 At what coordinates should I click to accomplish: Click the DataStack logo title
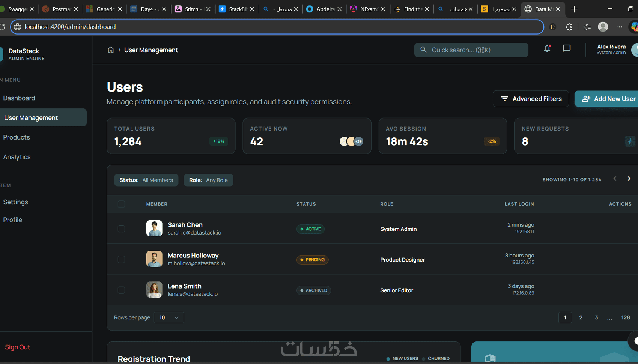[x=24, y=51]
